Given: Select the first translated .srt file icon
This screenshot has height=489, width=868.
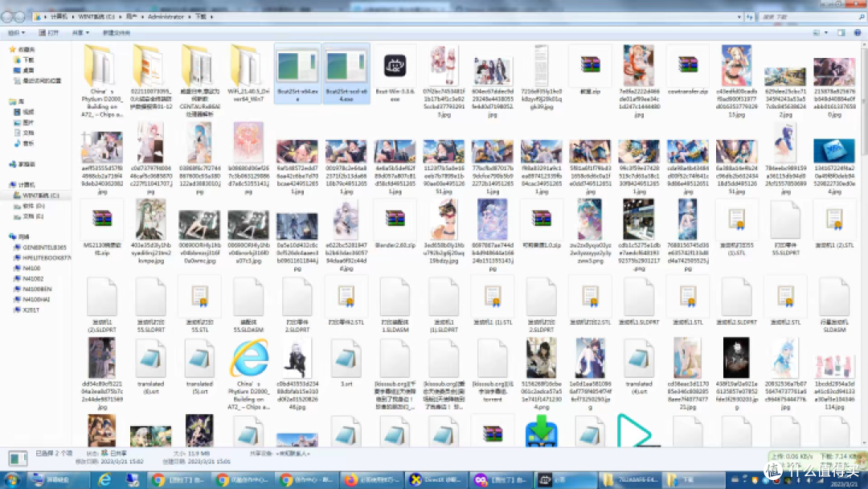Looking at the screenshot, I should click(150, 358).
